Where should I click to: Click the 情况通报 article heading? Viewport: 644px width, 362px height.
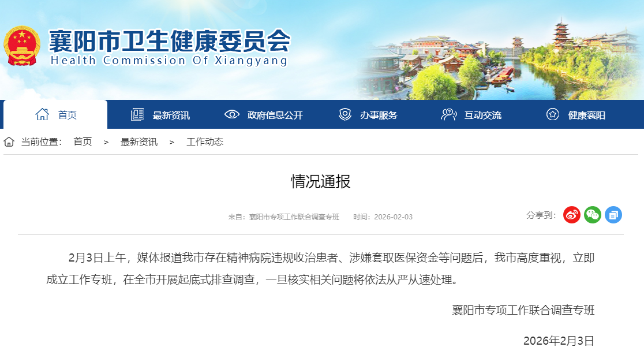click(x=321, y=182)
